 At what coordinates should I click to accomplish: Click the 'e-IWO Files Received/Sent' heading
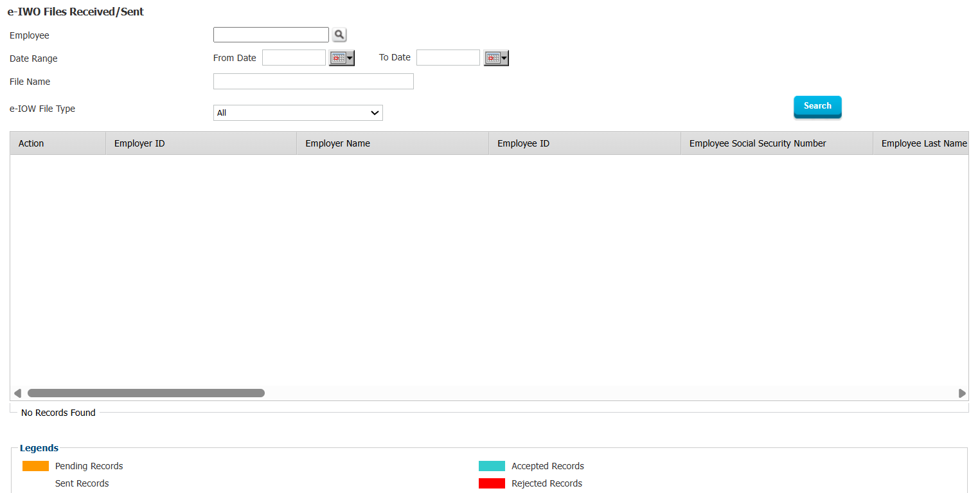[76, 12]
